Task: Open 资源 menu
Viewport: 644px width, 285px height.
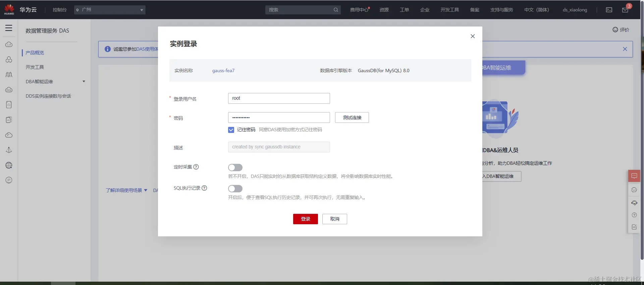Action: (384, 10)
